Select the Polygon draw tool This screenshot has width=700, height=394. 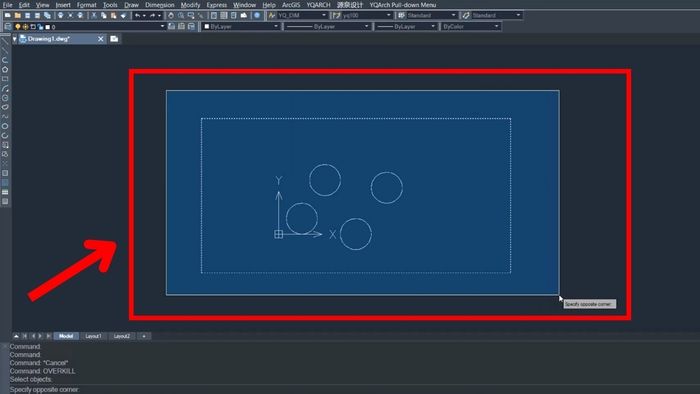(5, 70)
